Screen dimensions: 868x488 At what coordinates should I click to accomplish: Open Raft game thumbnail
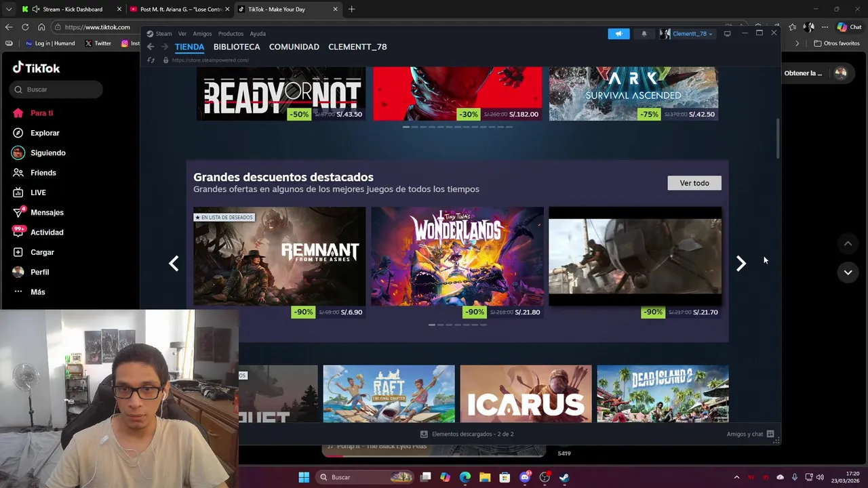pos(389,394)
